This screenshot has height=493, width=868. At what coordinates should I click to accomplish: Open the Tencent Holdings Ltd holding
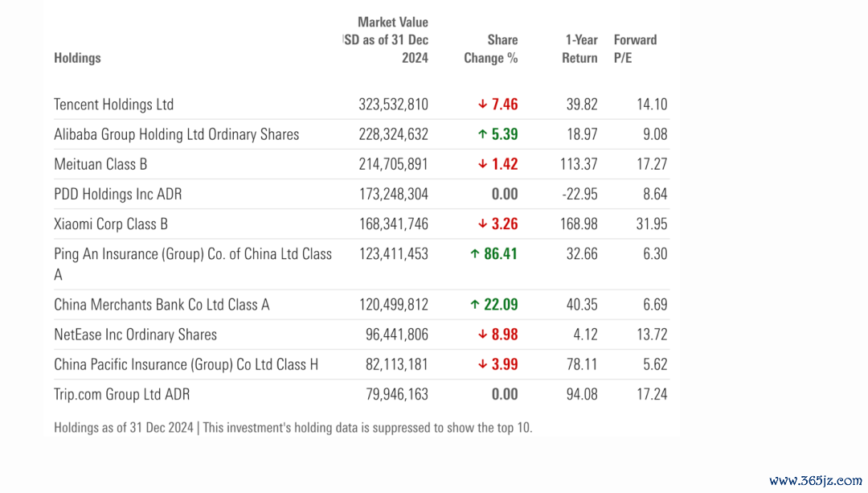coord(113,104)
